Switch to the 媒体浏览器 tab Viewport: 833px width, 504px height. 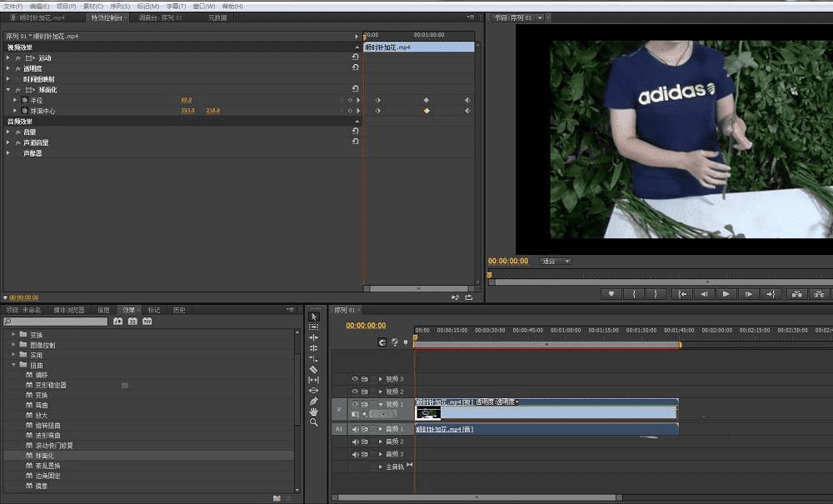tap(68, 310)
